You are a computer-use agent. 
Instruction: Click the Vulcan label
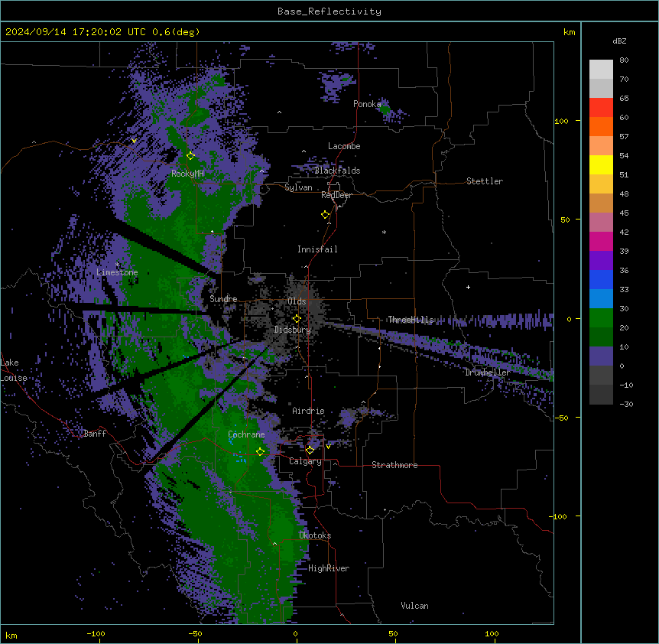pyautogui.click(x=415, y=606)
